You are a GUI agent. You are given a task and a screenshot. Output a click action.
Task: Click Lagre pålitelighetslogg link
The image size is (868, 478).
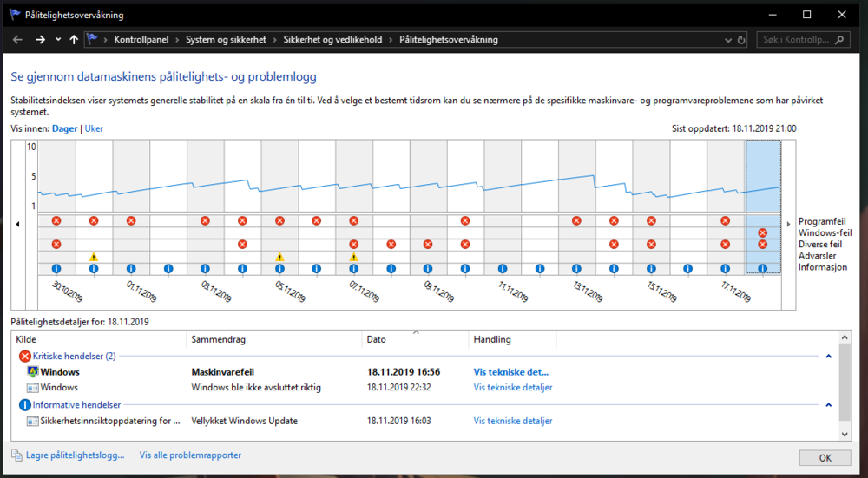(x=76, y=455)
